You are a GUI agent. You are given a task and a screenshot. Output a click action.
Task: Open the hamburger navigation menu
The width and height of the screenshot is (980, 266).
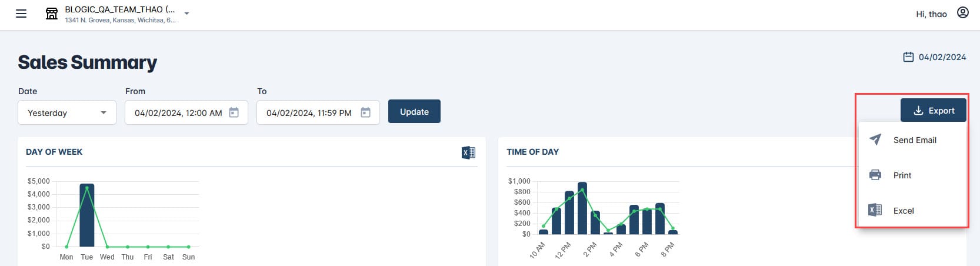tap(21, 14)
